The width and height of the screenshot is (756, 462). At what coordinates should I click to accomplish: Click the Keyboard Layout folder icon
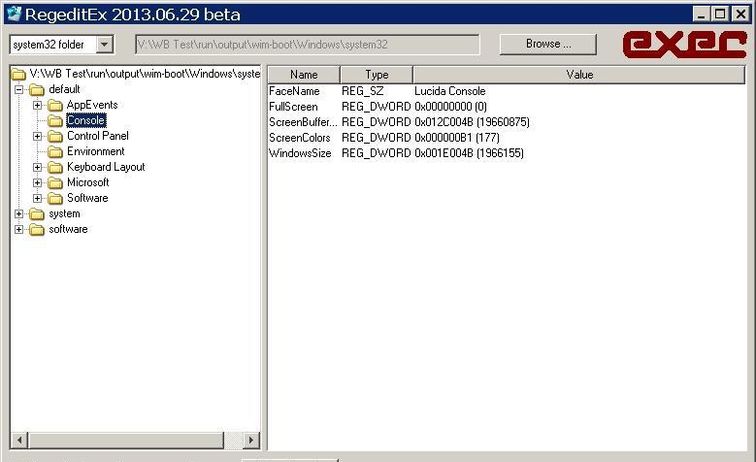point(56,167)
